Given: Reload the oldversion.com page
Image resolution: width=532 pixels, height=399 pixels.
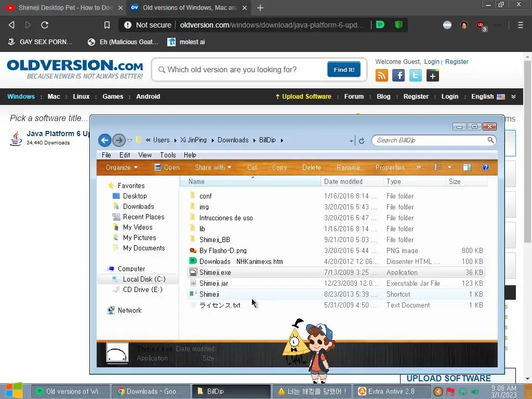Looking at the screenshot, I should [45, 25].
